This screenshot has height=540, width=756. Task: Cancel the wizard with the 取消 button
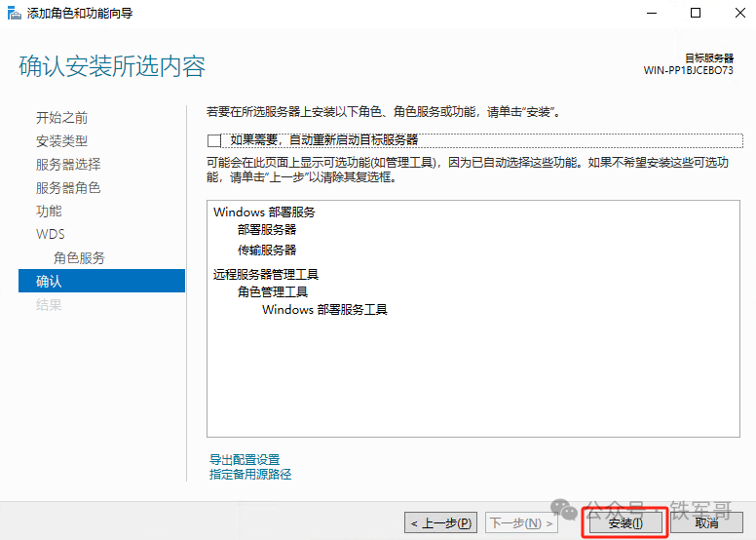click(706, 523)
